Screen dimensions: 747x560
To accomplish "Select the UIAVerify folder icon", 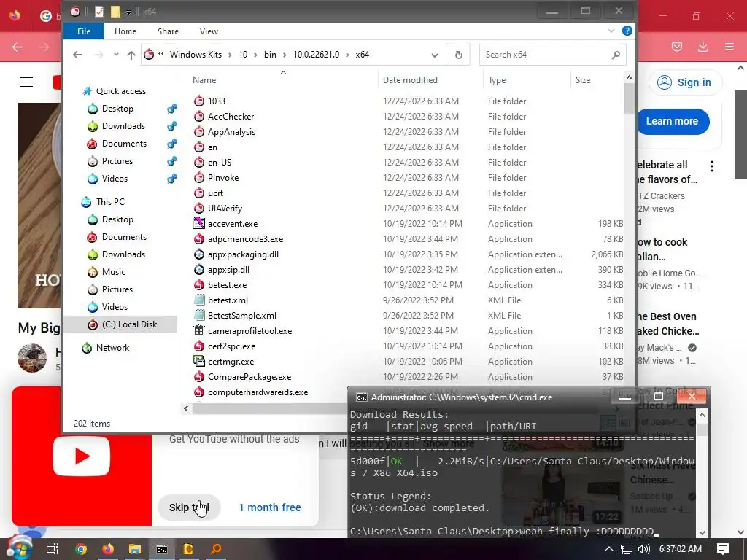I will [x=198, y=208].
